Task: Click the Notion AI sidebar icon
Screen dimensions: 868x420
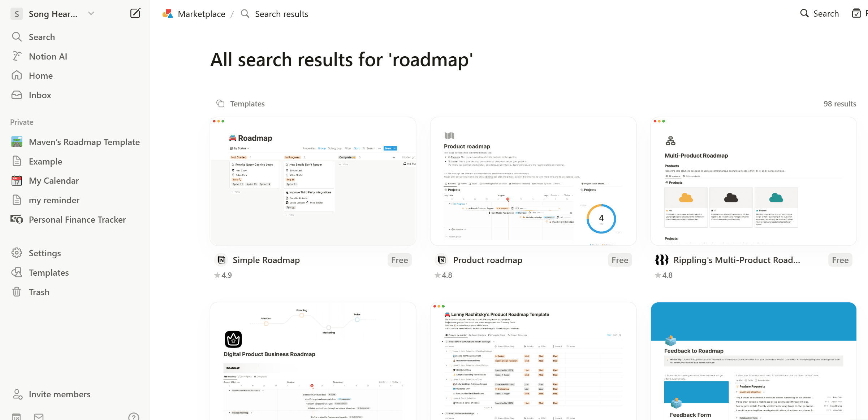Action: click(17, 56)
